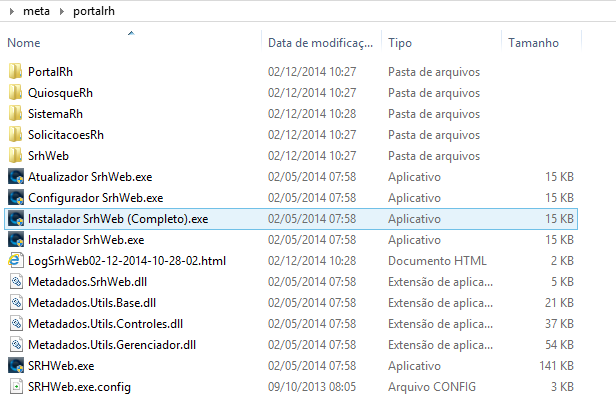This screenshot has width=616, height=420.
Task: Click the SistemaRh date 02/12/2014 10:28
Action: (x=312, y=114)
